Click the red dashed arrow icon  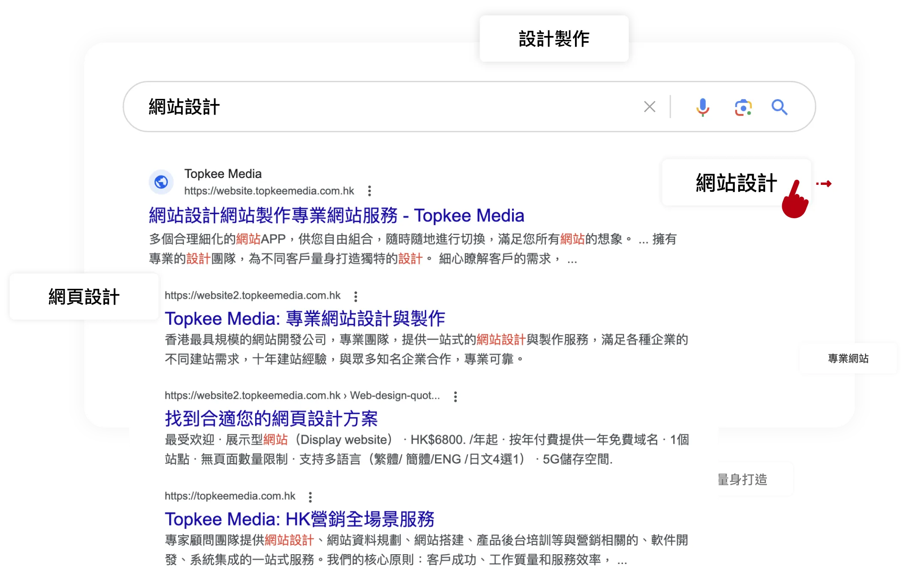click(824, 184)
